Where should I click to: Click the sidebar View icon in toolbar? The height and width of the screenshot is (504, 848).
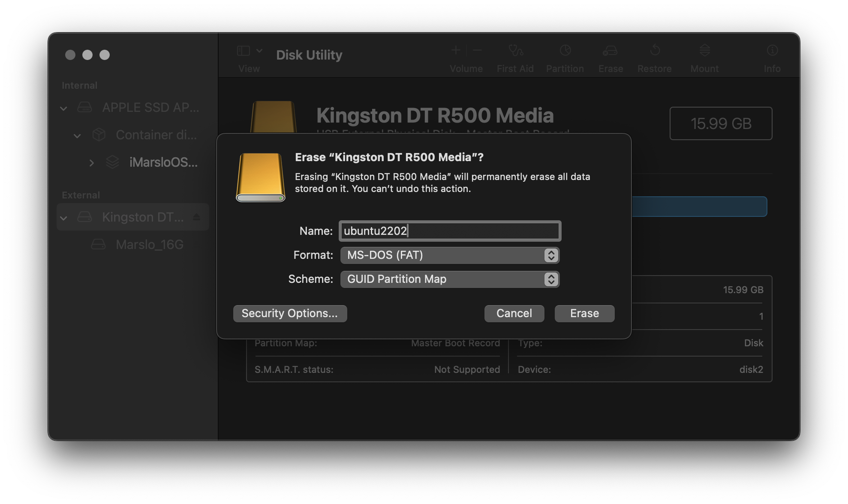pyautogui.click(x=244, y=51)
